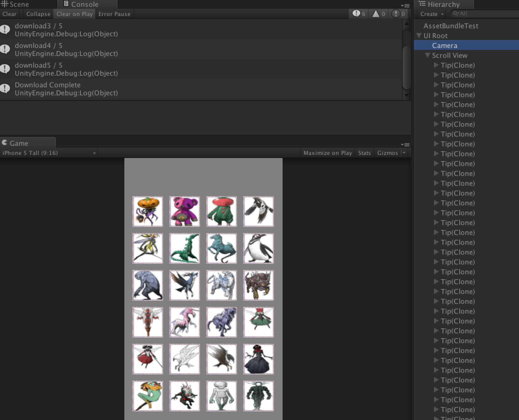
Task: Click the green dress fairy thumbnail
Action: [259, 322]
